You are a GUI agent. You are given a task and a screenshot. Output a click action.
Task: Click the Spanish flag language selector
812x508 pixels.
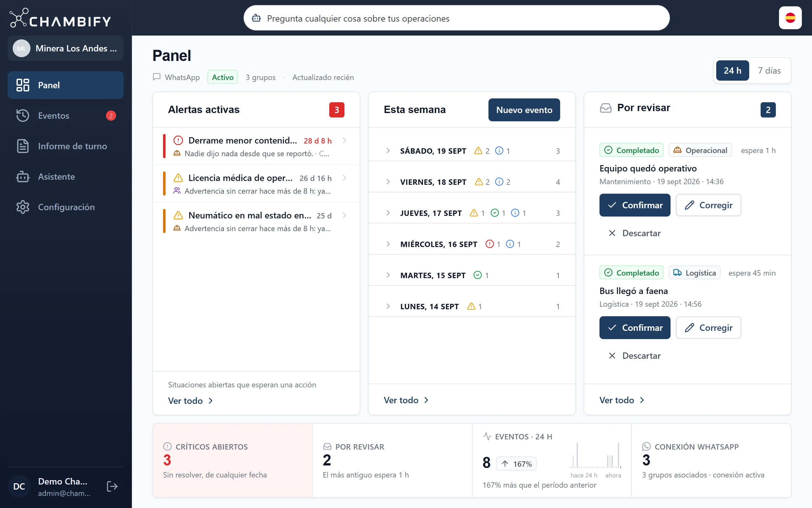coord(790,18)
